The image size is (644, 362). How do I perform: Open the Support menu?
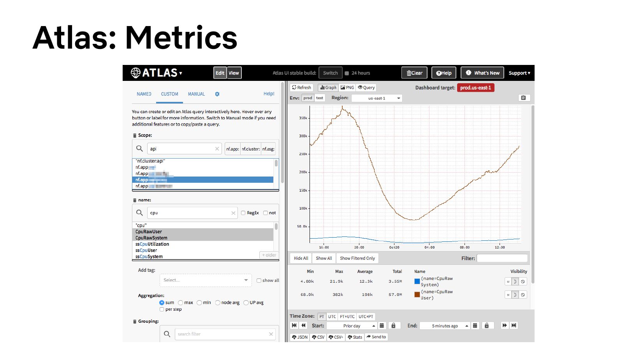pos(519,73)
